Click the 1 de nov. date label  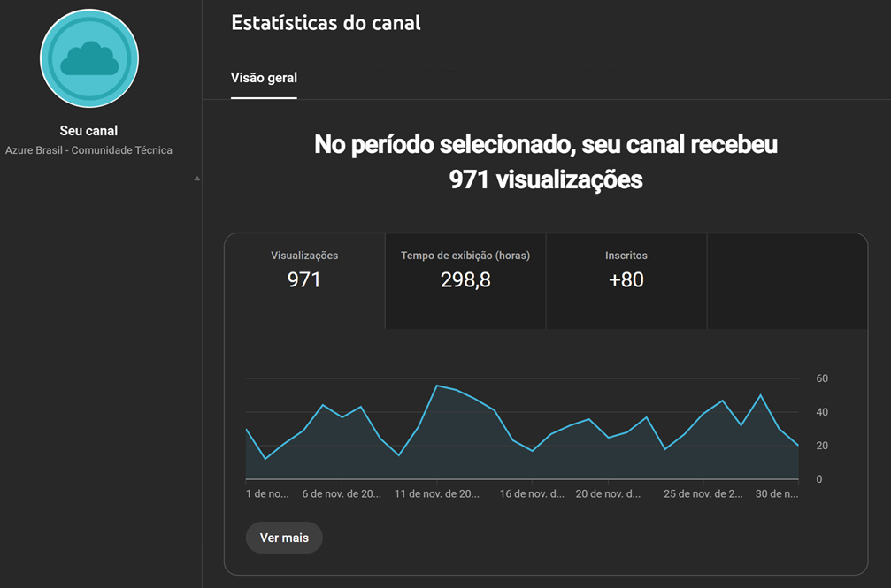[x=267, y=494]
